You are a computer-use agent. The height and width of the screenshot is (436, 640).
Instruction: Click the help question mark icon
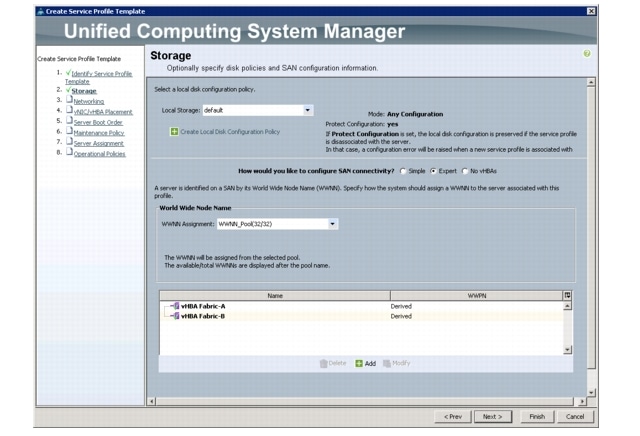(587, 53)
